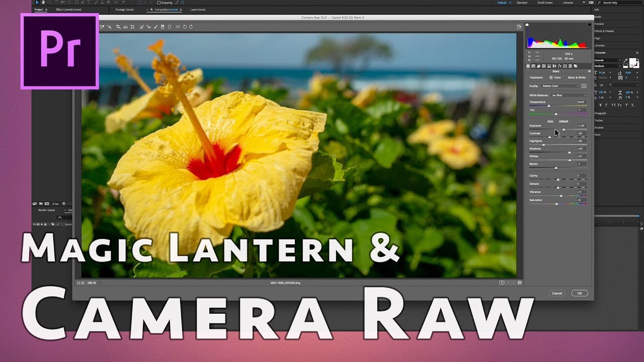Select the Red Eye Removal tool
This screenshot has width=644, height=362.
pos(148,27)
